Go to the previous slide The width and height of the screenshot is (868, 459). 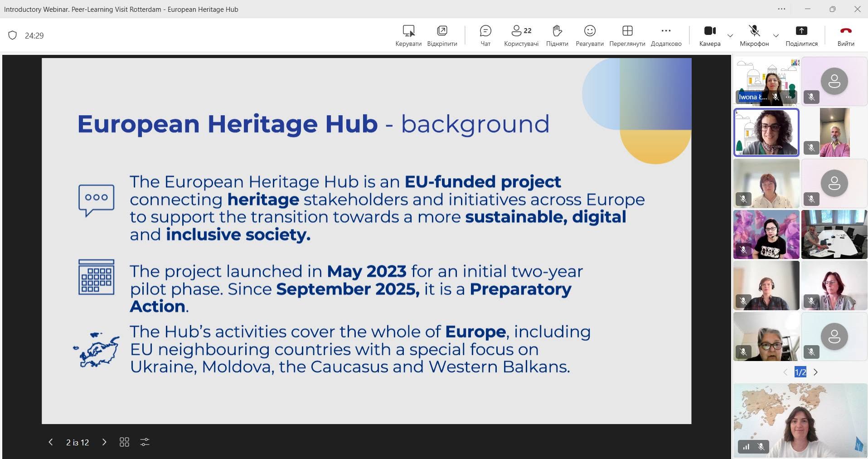(x=51, y=442)
